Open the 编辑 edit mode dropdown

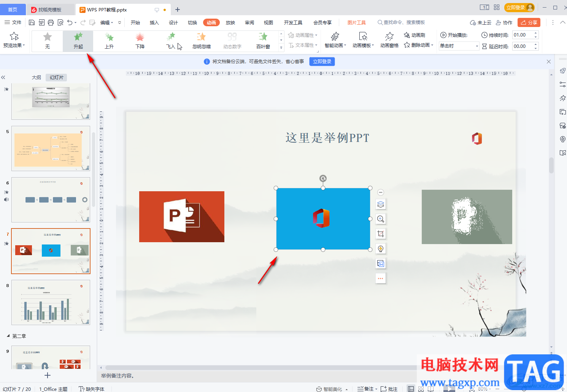click(106, 23)
